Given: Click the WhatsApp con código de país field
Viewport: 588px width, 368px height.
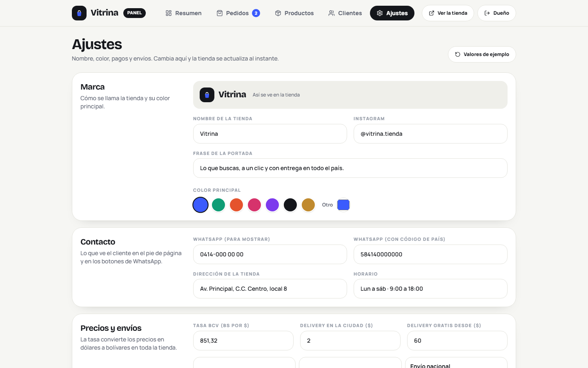Looking at the screenshot, I should [430, 254].
